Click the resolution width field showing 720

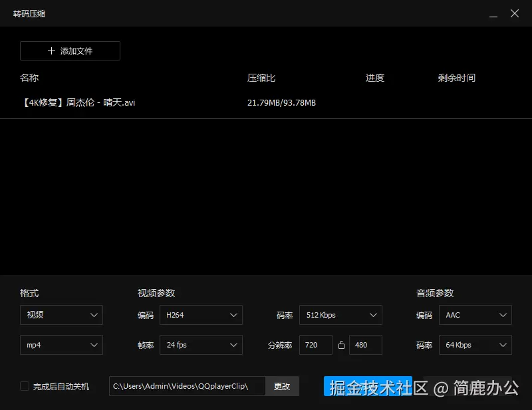pyautogui.click(x=315, y=345)
